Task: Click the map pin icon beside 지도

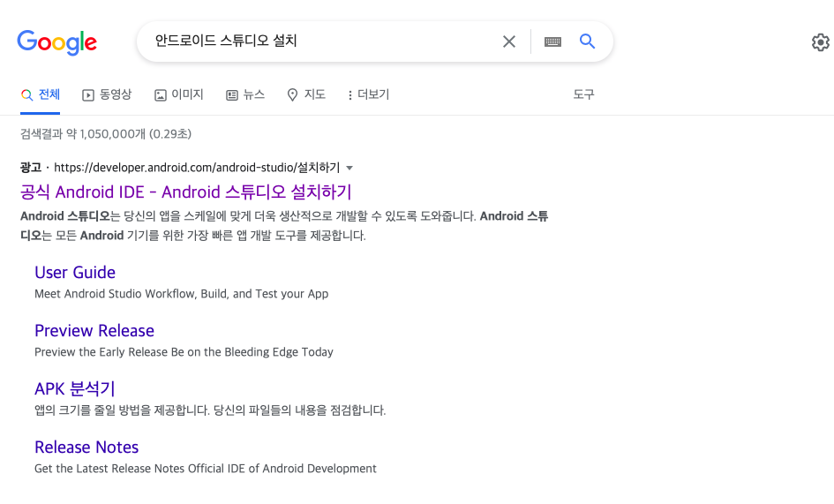Action: tap(292, 94)
